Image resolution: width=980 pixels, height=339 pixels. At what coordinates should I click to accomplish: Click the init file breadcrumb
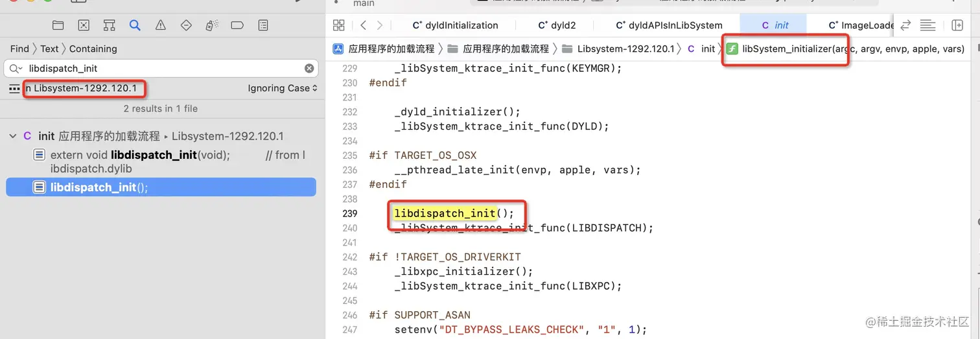coord(701,49)
